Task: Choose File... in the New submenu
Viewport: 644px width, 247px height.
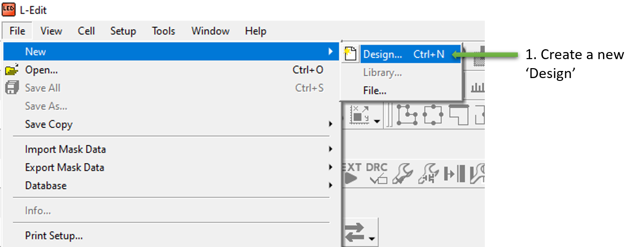Action: pos(375,90)
